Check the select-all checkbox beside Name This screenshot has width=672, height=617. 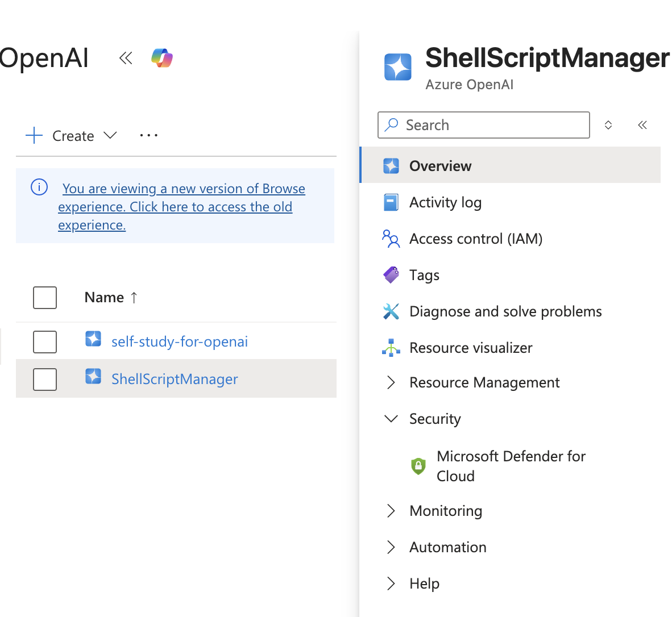tap(45, 298)
